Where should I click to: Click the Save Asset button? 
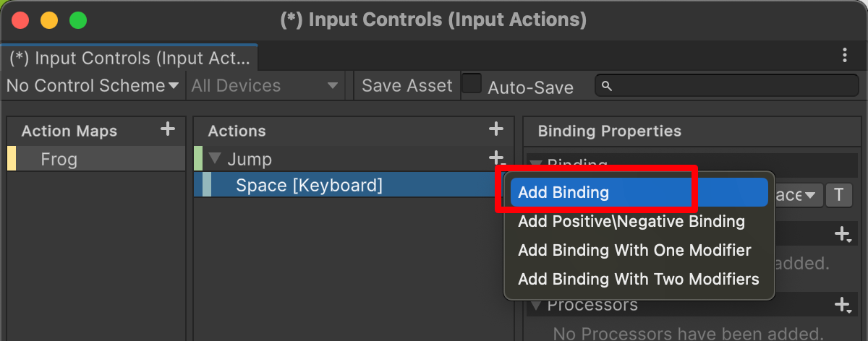click(407, 85)
